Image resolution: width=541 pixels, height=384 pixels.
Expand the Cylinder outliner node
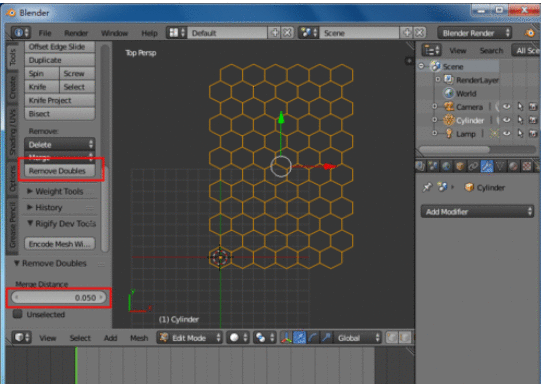434,120
